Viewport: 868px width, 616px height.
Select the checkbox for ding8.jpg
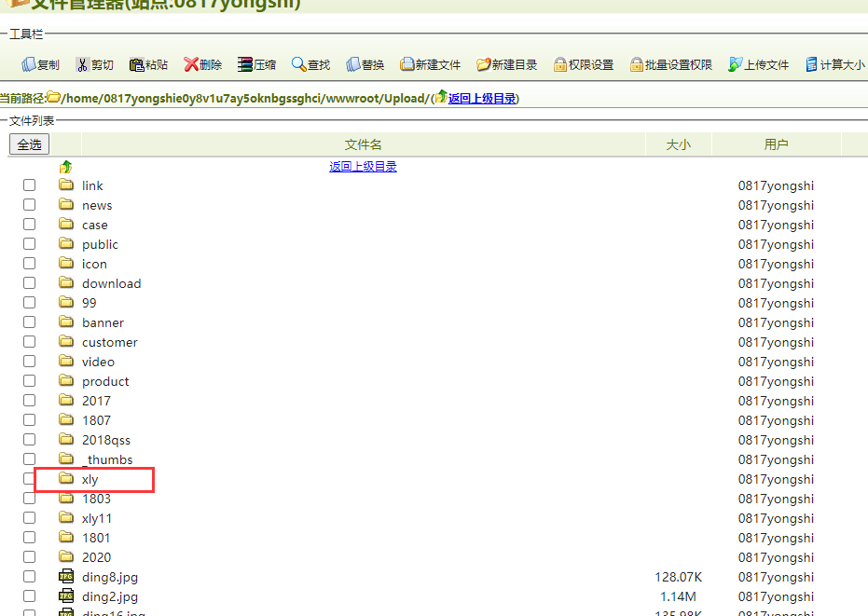point(30,577)
